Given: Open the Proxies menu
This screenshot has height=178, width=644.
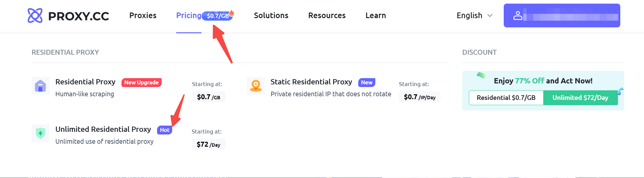Looking at the screenshot, I should [x=143, y=15].
